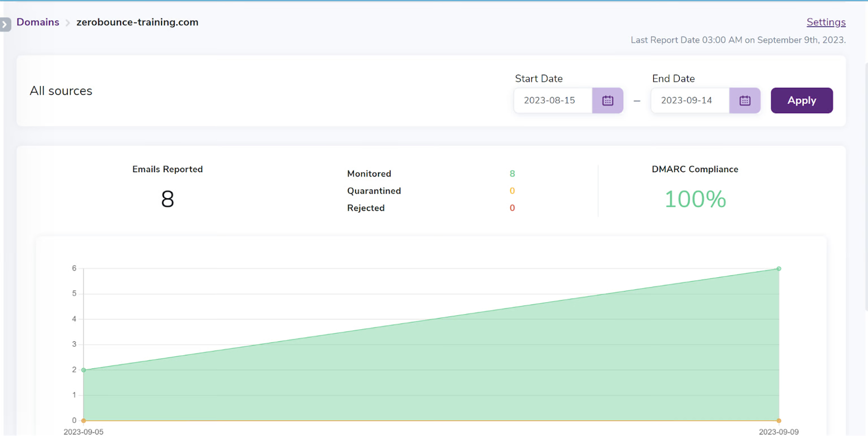Expand the Start Date input field
Viewport: 868px width, 436px height.
pyautogui.click(x=553, y=100)
